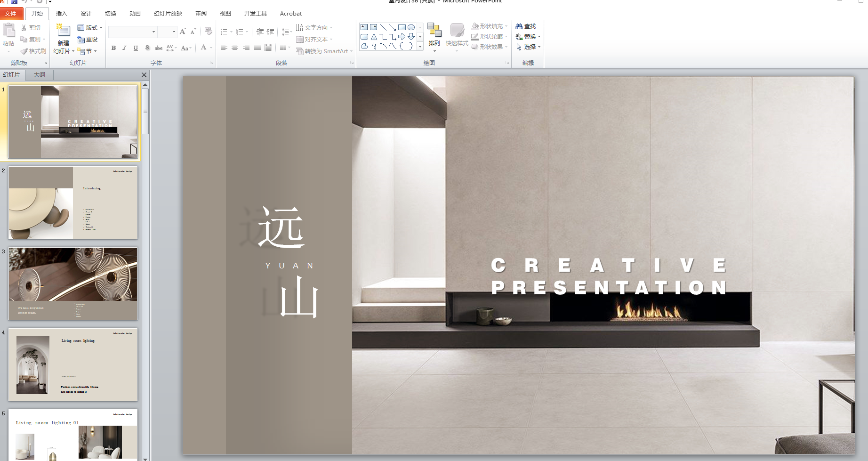Choose the right arrow block shape
Screen dimensions: 868x461
(x=402, y=37)
